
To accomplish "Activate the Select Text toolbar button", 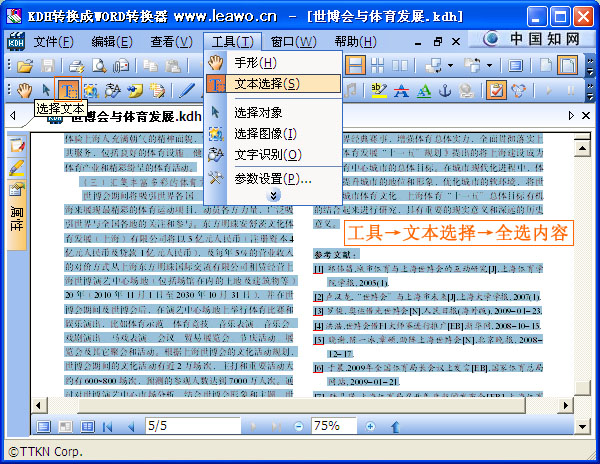I will click(68, 90).
